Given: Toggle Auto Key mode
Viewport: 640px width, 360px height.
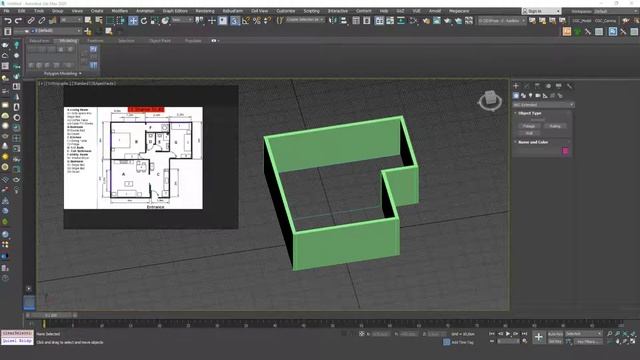Looking at the screenshot, I should pyautogui.click(x=555, y=334).
